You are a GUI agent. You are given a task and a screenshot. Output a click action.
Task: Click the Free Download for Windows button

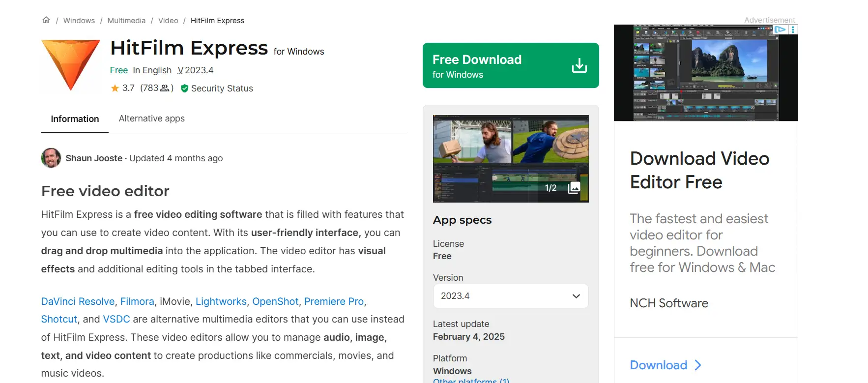[x=511, y=65]
